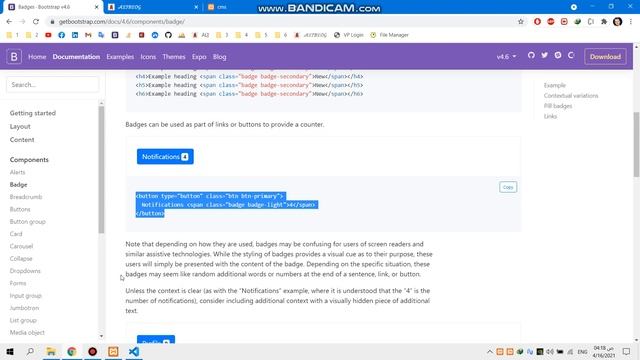Open the Windows notification center

(x=627, y=351)
